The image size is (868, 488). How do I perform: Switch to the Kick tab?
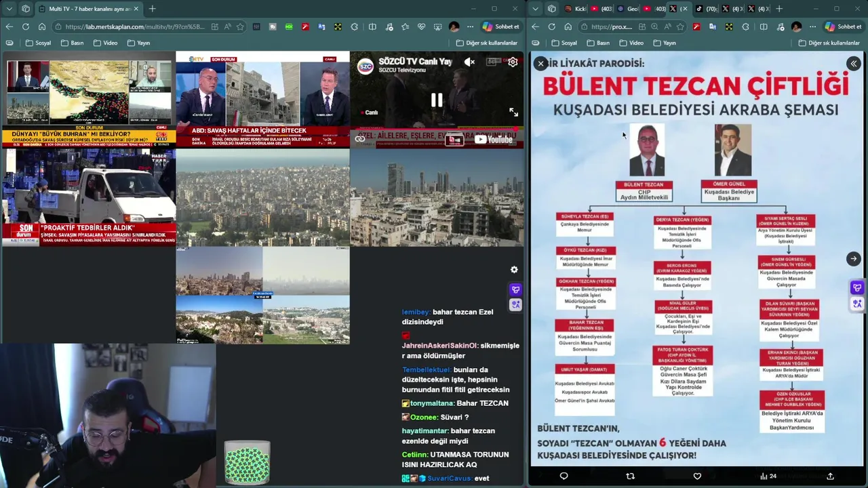576,9
